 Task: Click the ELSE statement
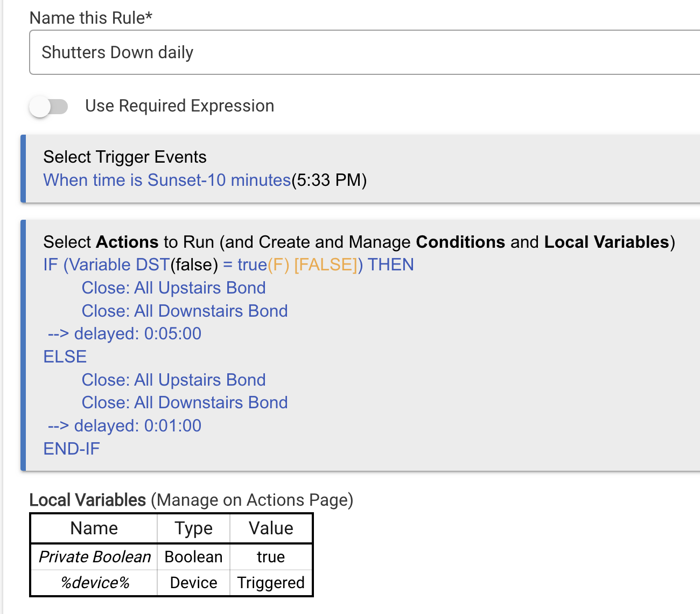pos(65,357)
